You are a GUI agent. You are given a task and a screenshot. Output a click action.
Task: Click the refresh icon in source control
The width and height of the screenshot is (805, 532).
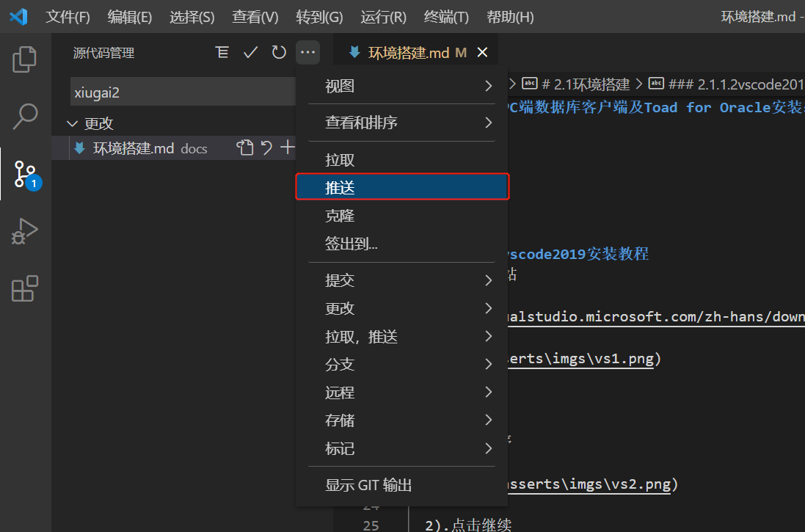(x=279, y=52)
